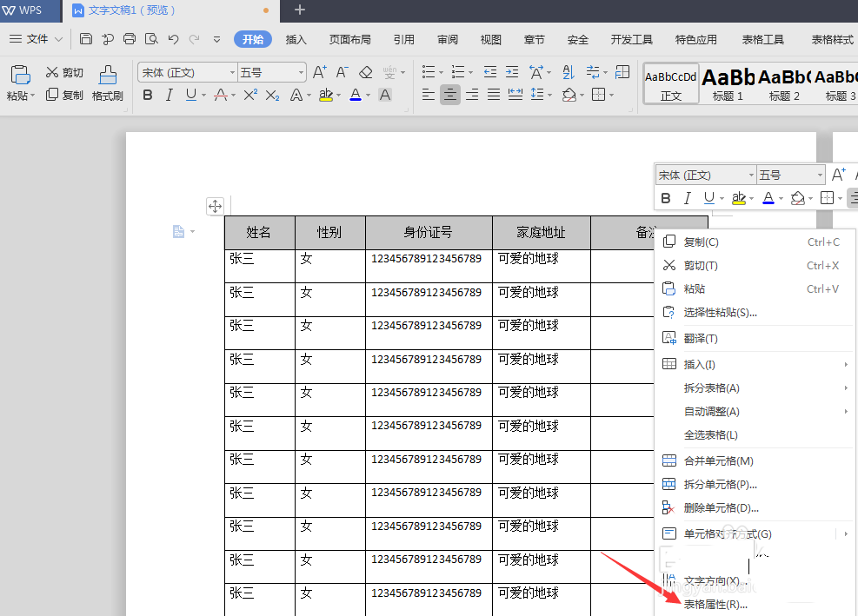Toggle align right in ribbon paragraph group

coord(472,95)
